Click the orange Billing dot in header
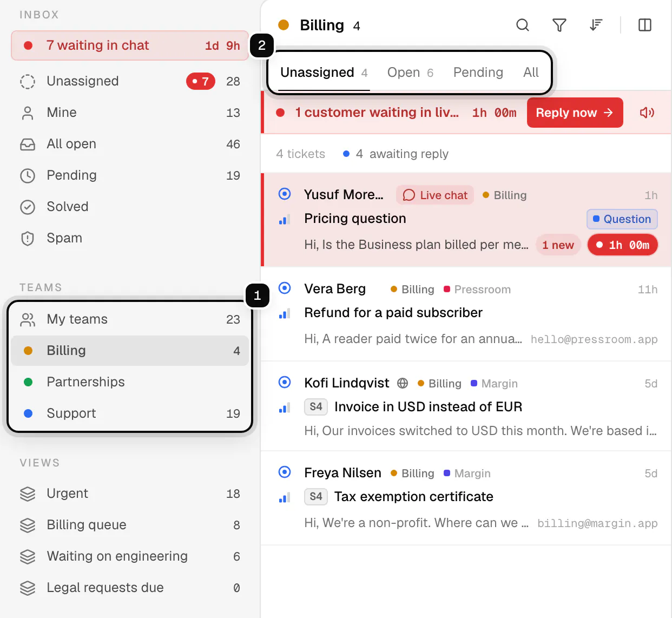 tap(284, 25)
